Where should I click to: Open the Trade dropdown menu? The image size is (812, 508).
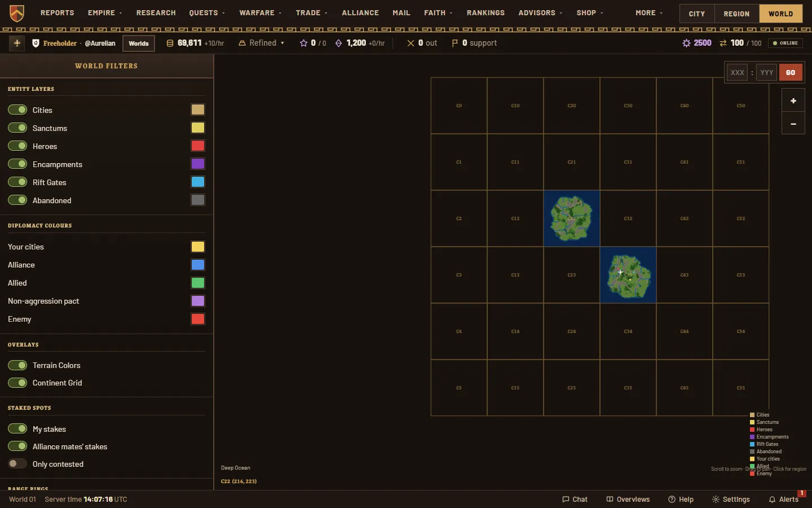coord(311,12)
